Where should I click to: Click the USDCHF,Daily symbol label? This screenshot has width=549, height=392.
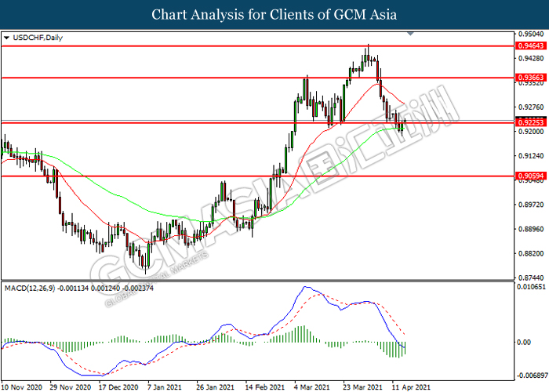tap(38, 38)
